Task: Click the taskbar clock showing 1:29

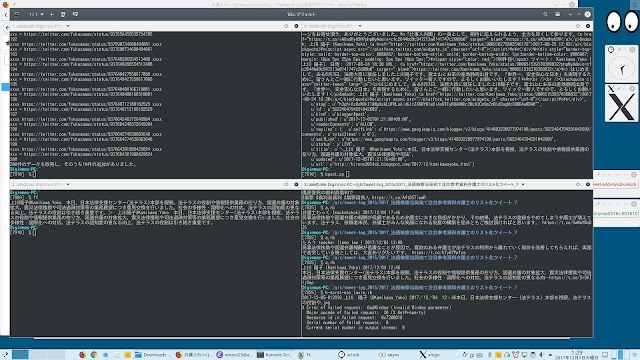Action: [577, 355]
